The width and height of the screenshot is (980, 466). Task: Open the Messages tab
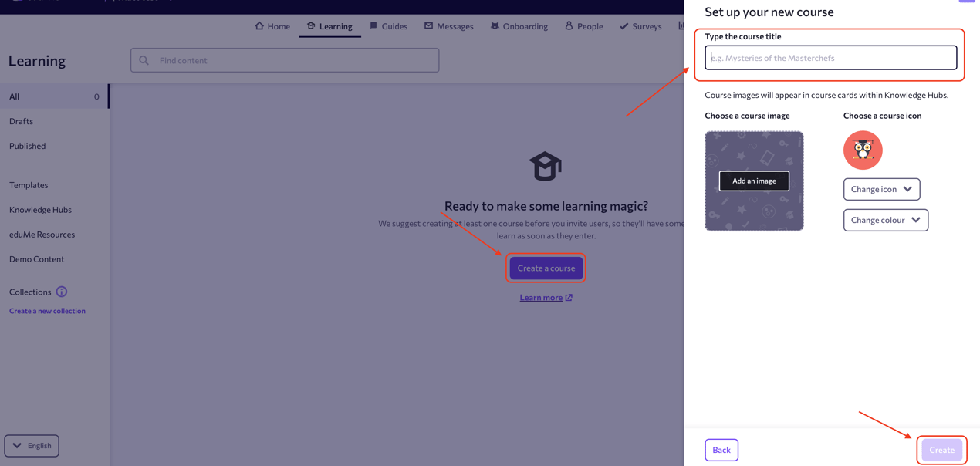(448, 26)
